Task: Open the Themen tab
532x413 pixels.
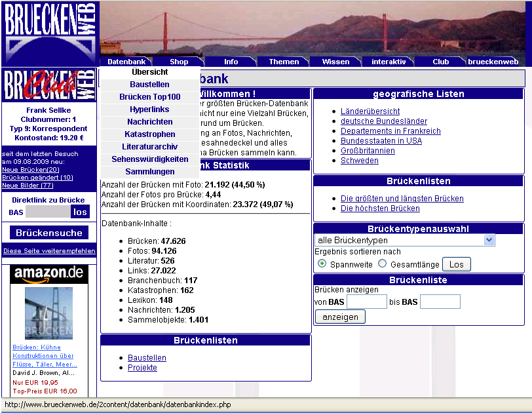Action: [284, 62]
